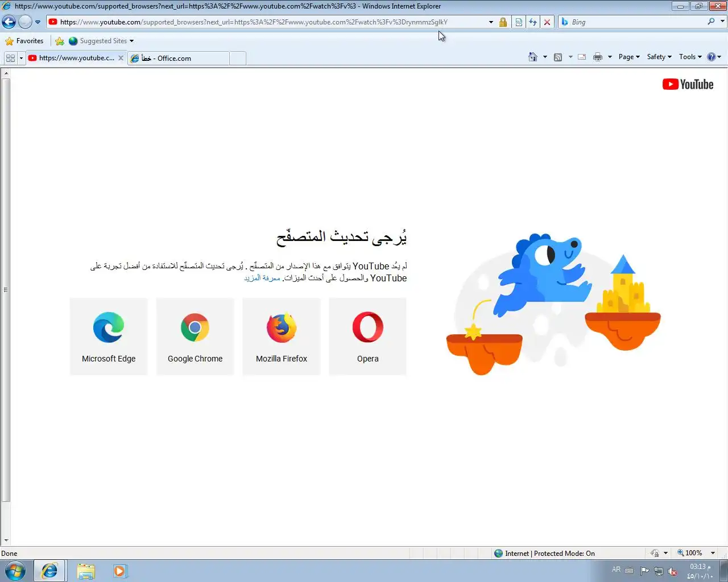Switch to the Office.com tab

pyautogui.click(x=178, y=58)
